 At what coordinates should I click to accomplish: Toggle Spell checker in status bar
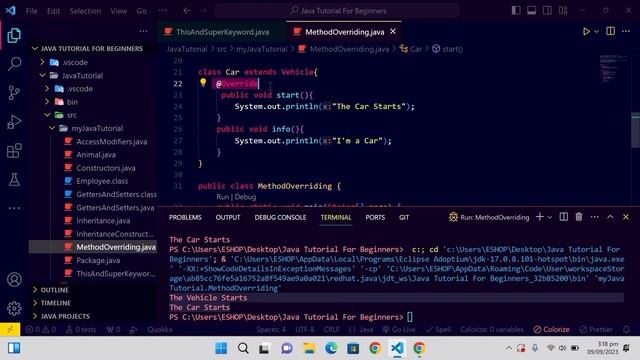pos(438,329)
